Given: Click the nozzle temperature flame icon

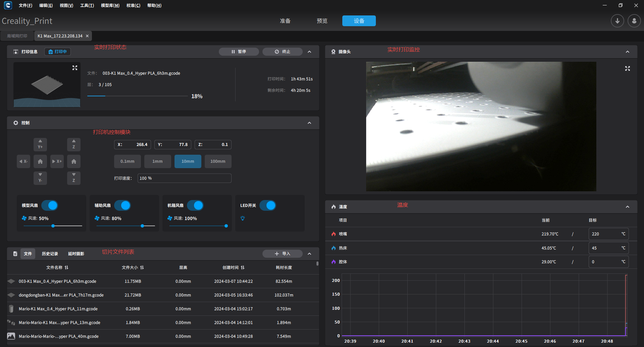Looking at the screenshot, I should pos(334,234).
